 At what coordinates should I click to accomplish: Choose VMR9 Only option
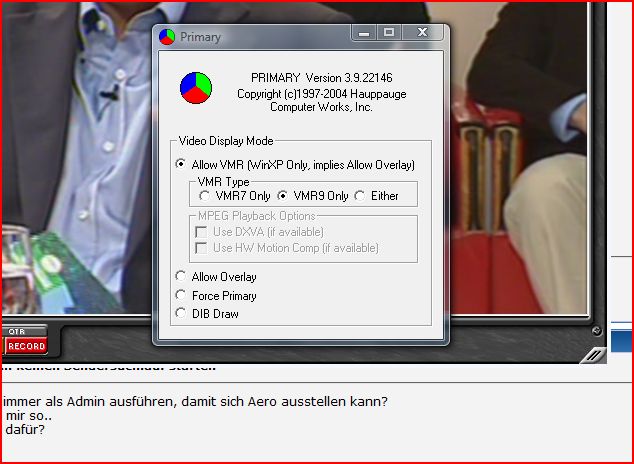click(282, 196)
